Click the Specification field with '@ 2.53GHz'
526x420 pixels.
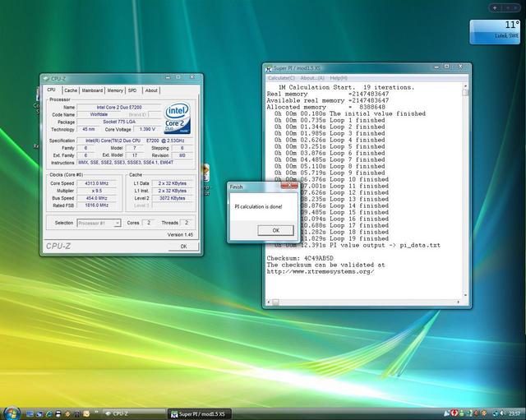[135, 141]
